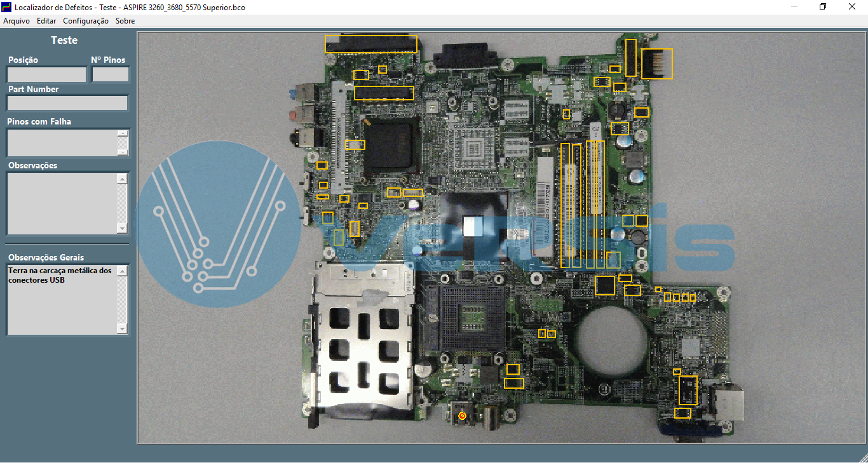Viewport: 868px width, 465px height.
Task: Click inside the Observações text area
Action: point(62,203)
